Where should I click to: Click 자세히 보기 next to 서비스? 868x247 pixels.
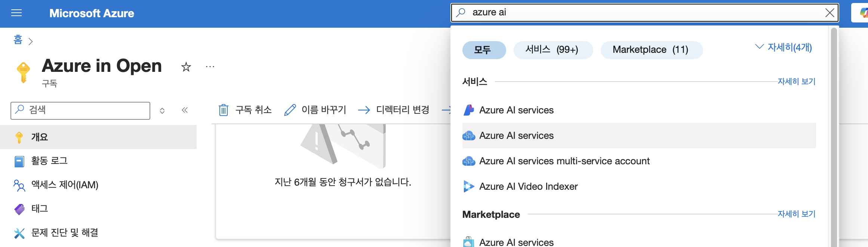(797, 82)
